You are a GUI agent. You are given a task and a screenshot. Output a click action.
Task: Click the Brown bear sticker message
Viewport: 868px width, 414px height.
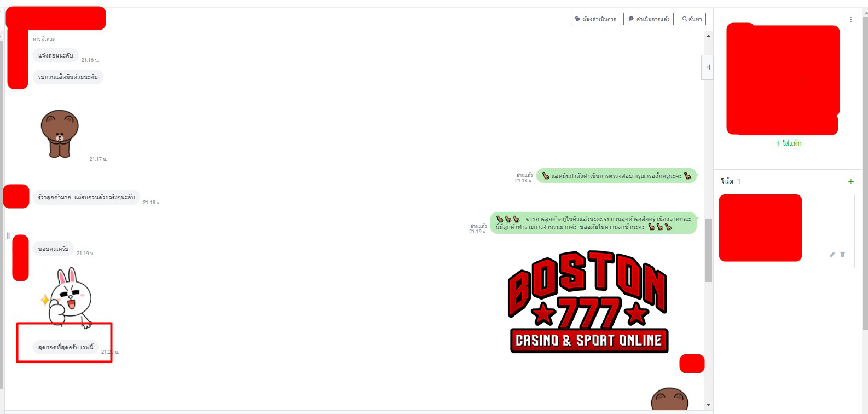60,134
